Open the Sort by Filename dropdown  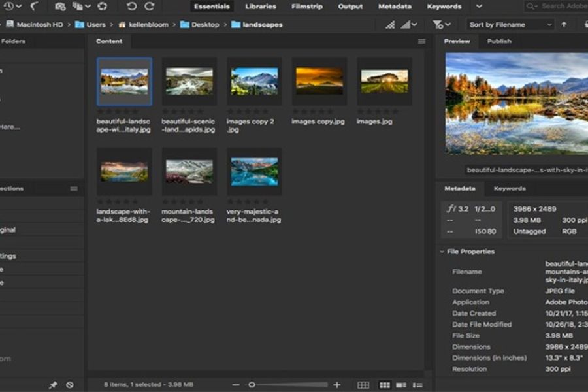(x=510, y=25)
